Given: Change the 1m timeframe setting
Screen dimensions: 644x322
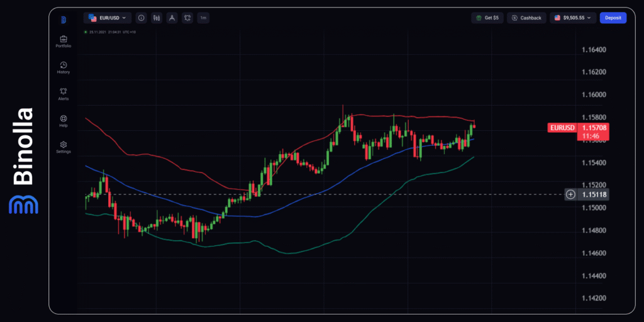Looking at the screenshot, I should tap(203, 18).
